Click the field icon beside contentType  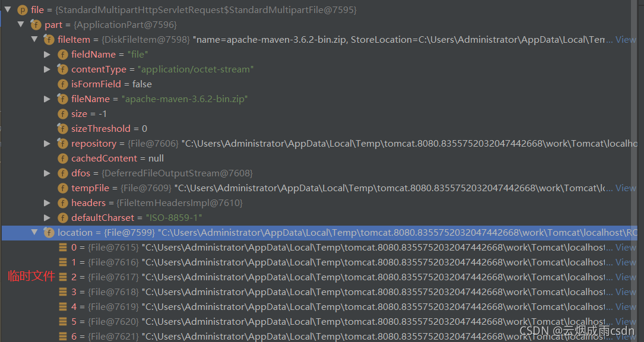pyautogui.click(x=62, y=69)
